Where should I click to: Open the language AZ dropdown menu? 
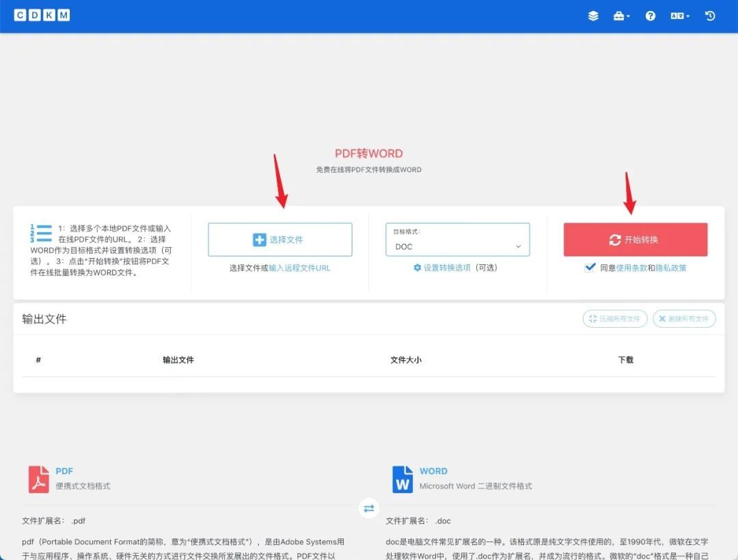(x=680, y=16)
